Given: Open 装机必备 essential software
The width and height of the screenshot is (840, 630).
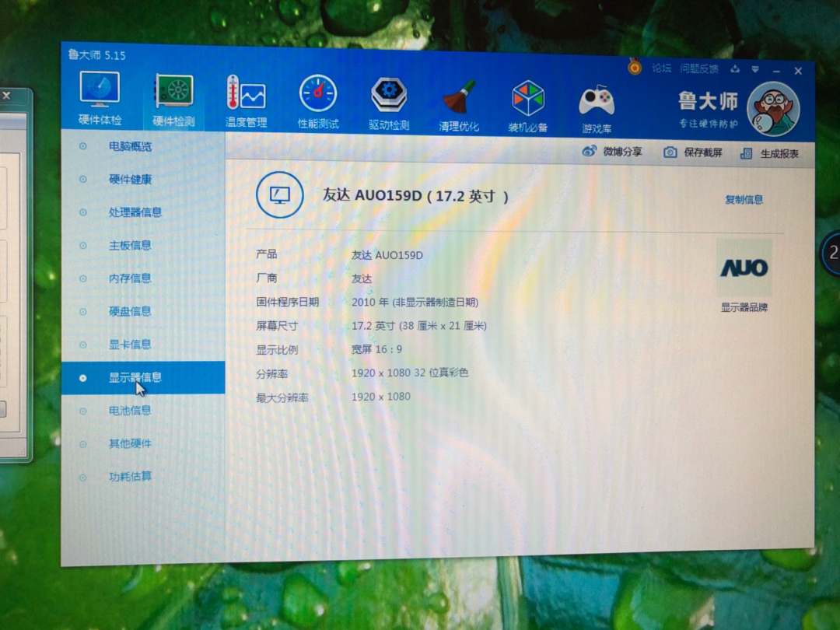Looking at the screenshot, I should point(527,107).
